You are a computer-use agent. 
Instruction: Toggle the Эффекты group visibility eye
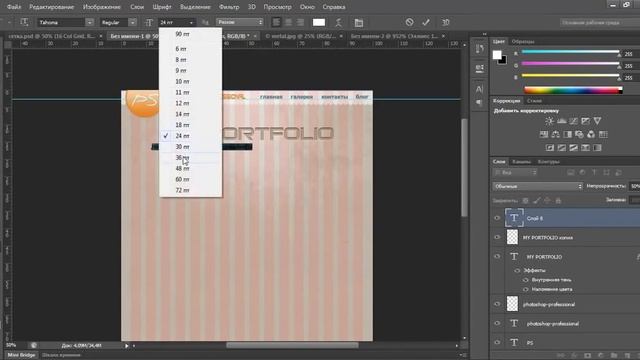[517, 270]
